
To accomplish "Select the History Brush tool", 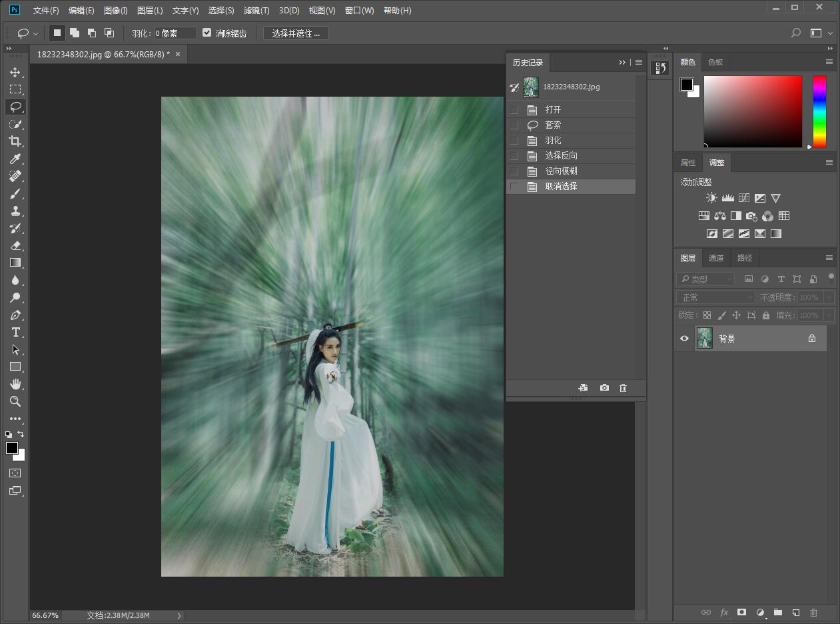I will 15,228.
